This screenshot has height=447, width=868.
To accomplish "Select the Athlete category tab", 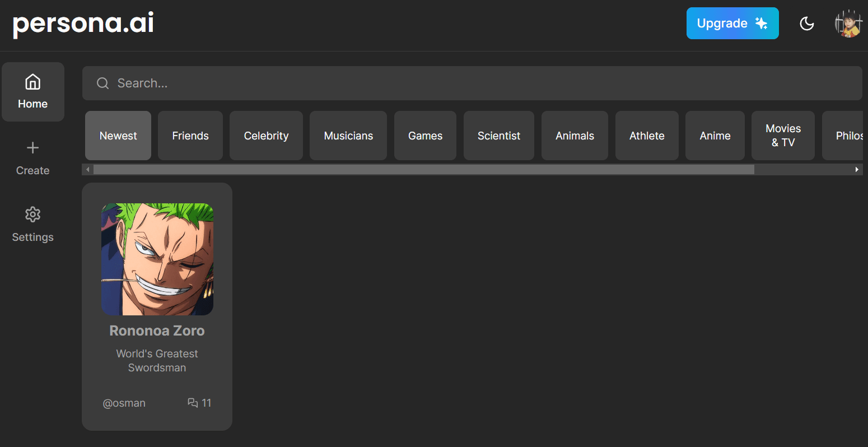I will [647, 136].
